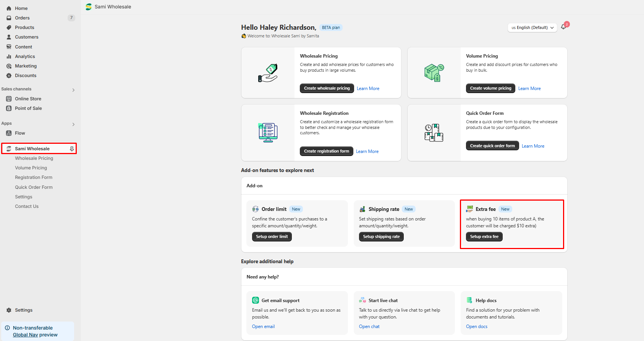Click the Wholesale Registration monitor illustration

tap(268, 133)
